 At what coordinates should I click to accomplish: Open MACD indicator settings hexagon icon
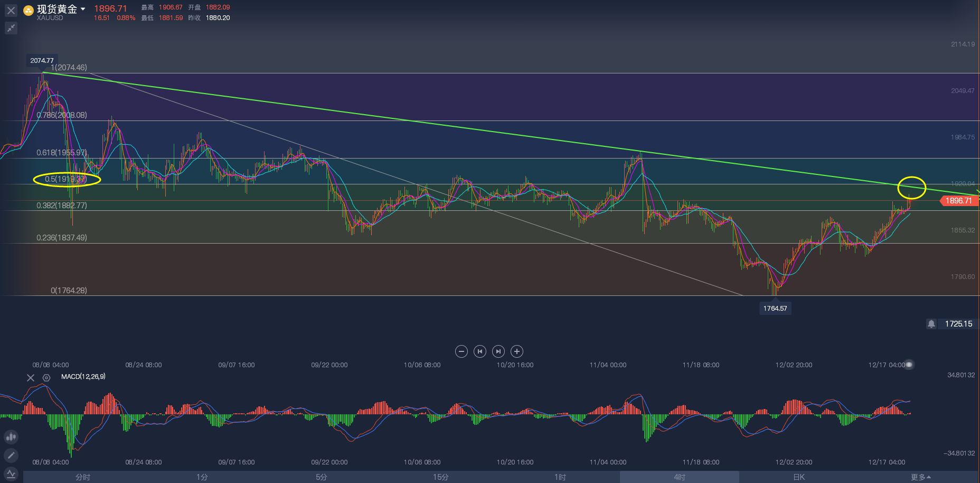click(x=46, y=377)
